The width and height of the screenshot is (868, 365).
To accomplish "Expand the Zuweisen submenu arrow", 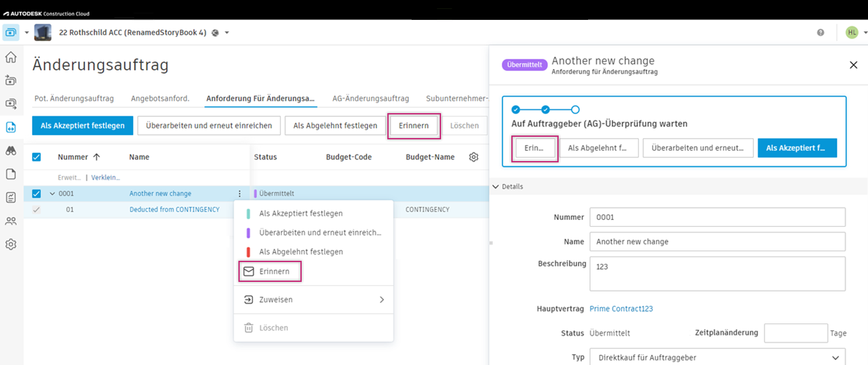I will 382,299.
